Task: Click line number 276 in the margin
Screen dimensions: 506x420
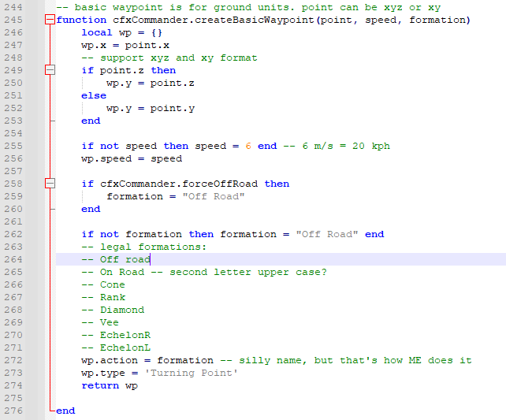Action: click(x=13, y=411)
